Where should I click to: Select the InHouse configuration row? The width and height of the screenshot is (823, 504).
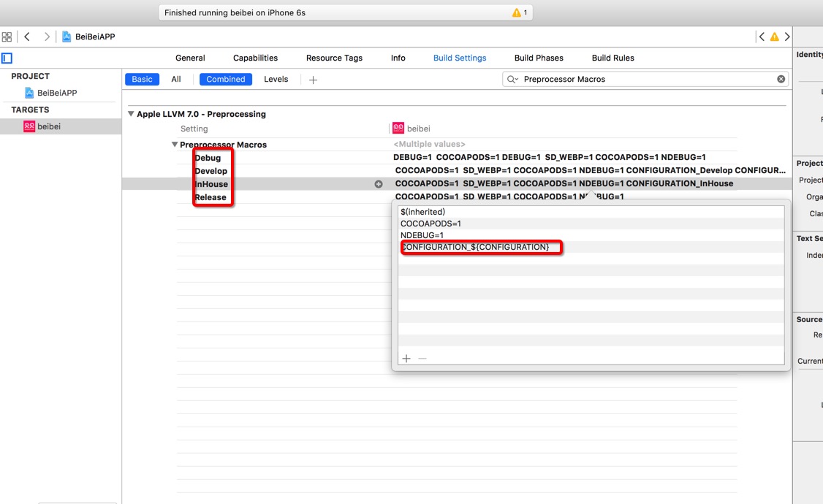pos(211,184)
